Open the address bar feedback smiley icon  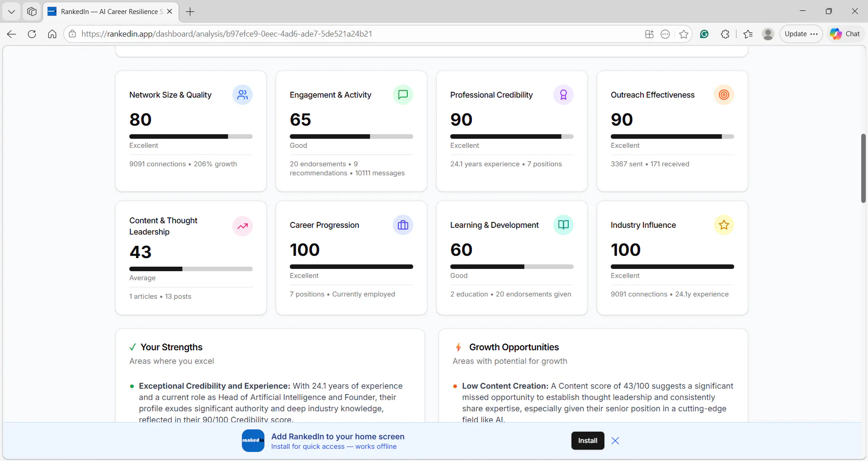(x=665, y=34)
